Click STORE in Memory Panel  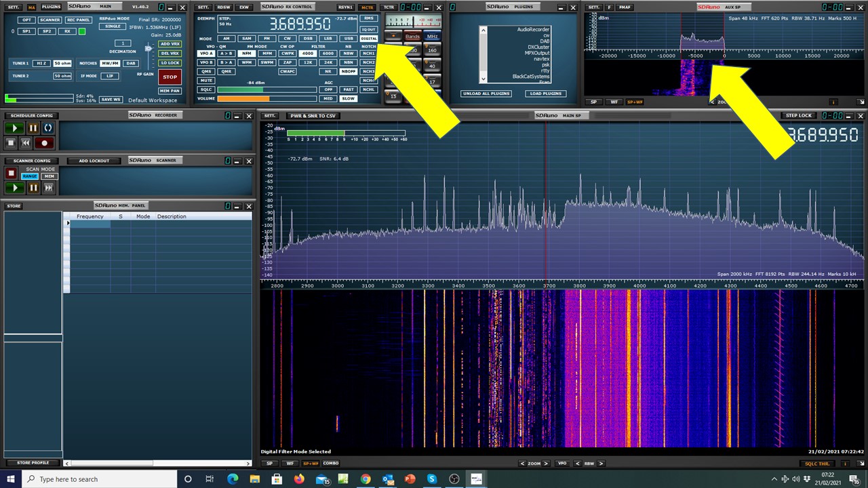pos(14,205)
